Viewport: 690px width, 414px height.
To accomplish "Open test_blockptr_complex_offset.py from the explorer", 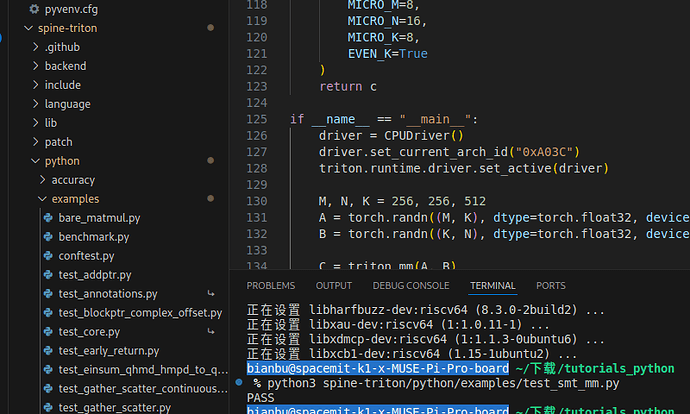I will (139, 313).
